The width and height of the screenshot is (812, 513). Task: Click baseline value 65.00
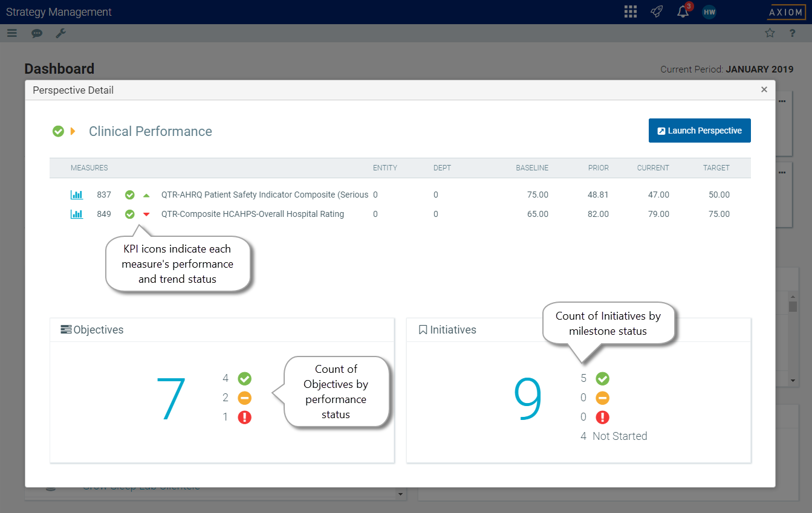coord(538,214)
